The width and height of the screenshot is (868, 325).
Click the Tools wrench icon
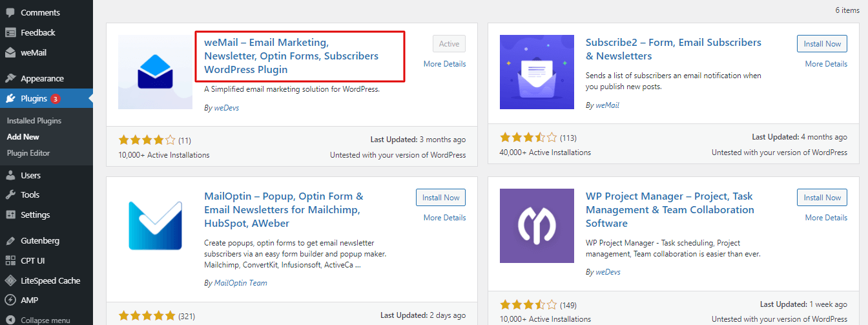(10, 194)
